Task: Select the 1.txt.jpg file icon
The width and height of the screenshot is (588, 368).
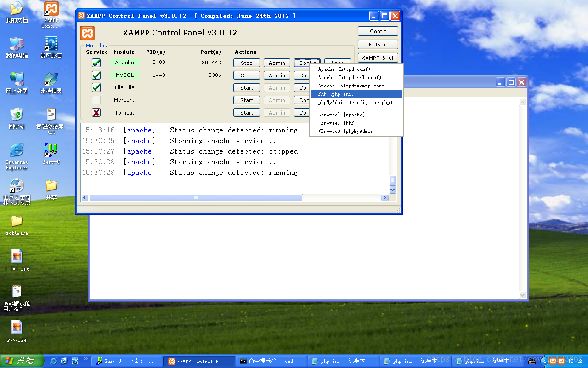Action: tap(17, 260)
